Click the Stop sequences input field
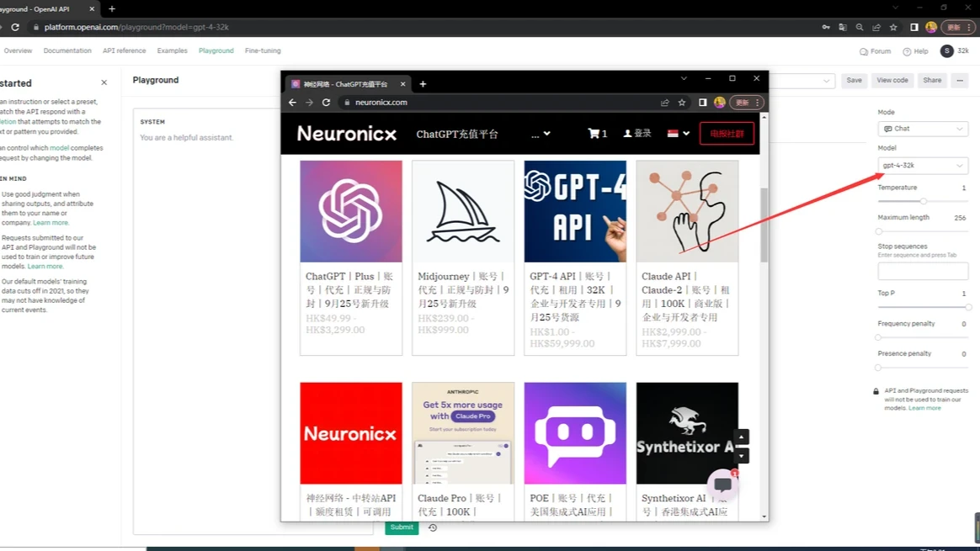 pos(923,271)
